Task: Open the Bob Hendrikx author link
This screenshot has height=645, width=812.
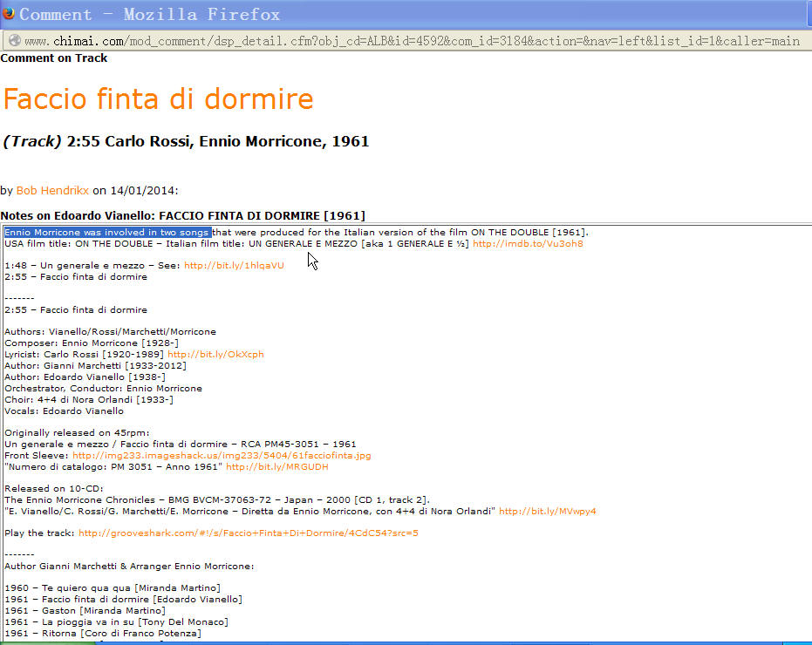Action: point(52,191)
